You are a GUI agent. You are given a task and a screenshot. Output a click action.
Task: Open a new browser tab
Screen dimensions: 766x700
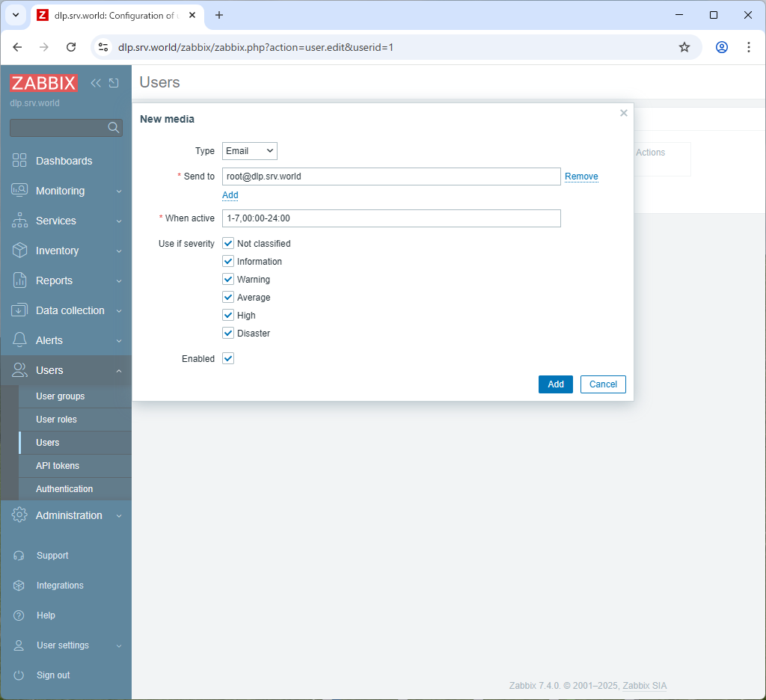219,15
